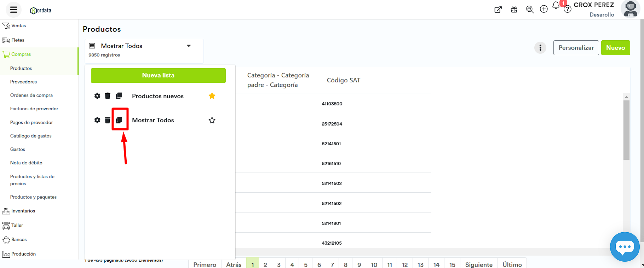The height and width of the screenshot is (268, 644).
Task: Open the hamburger main menu
Action: point(13,10)
